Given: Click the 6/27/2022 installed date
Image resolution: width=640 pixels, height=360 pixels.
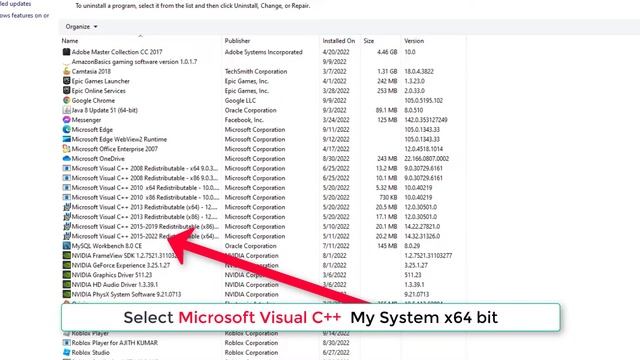Looking at the screenshot, I should 336,352.
